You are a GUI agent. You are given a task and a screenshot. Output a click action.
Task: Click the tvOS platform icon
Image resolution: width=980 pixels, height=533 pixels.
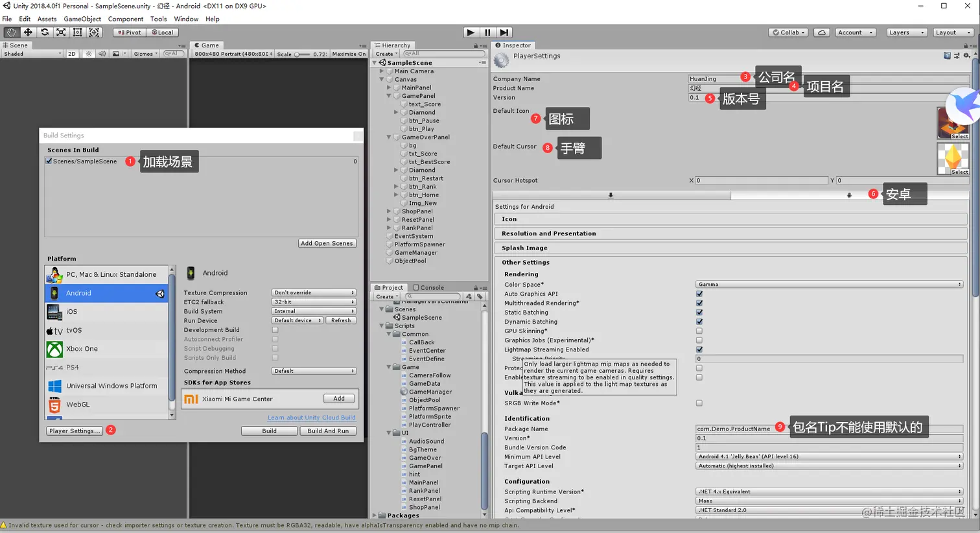tap(54, 331)
